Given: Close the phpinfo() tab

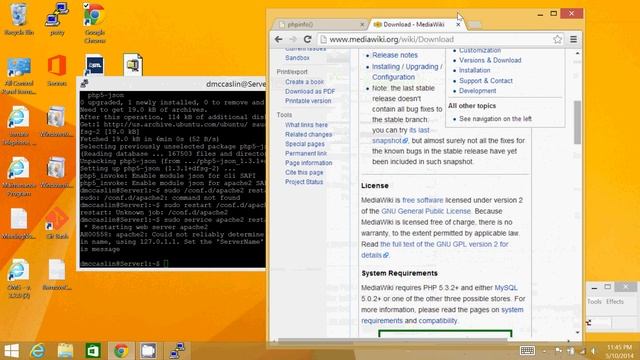Looking at the screenshot, I should (362, 24).
